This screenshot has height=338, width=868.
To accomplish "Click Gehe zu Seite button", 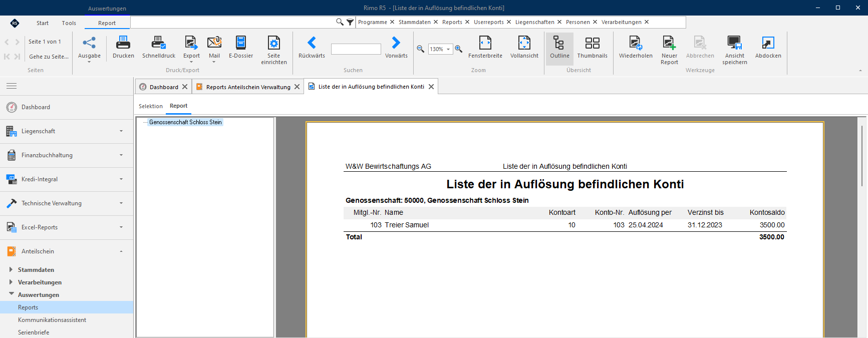I will pyautogui.click(x=49, y=57).
